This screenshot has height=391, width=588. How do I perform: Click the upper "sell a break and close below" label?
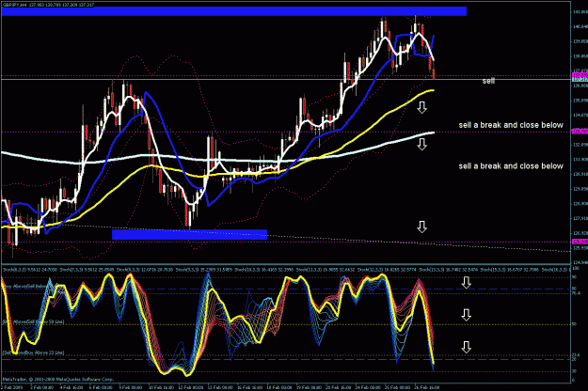coord(511,125)
